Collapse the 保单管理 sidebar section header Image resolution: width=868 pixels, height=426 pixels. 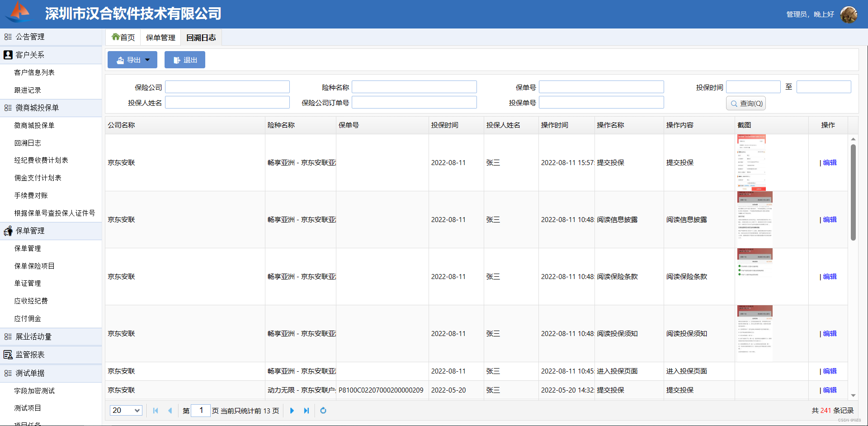pyautogui.click(x=51, y=231)
